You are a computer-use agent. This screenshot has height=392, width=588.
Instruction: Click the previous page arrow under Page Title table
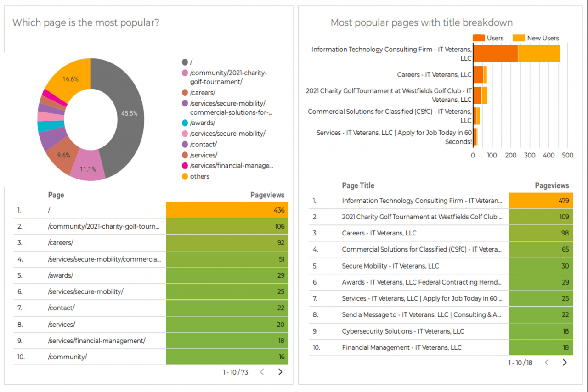[x=547, y=362]
